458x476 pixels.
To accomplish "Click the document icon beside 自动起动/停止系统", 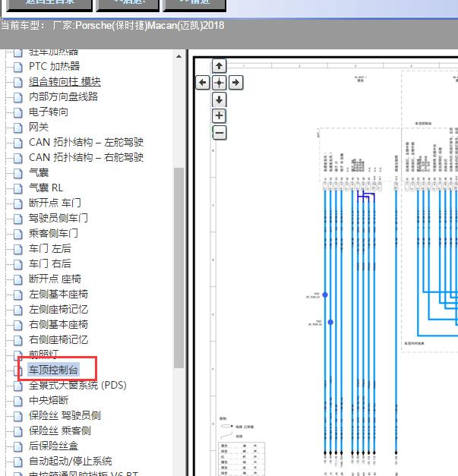I will coord(18,462).
